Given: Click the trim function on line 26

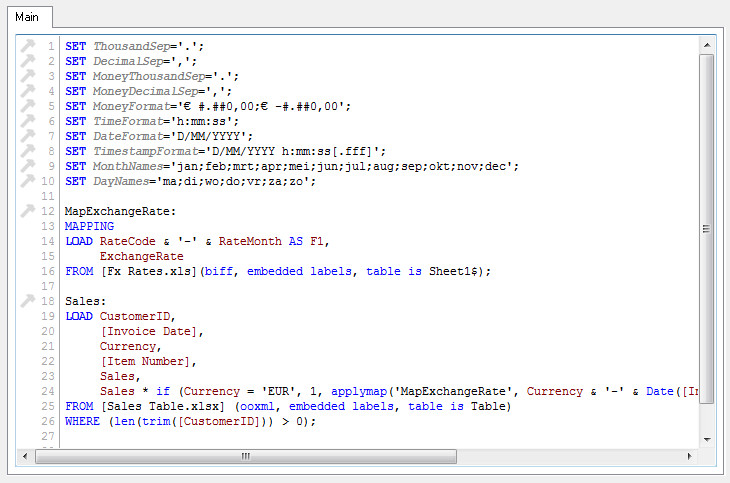Looking at the screenshot, I should (156, 421).
